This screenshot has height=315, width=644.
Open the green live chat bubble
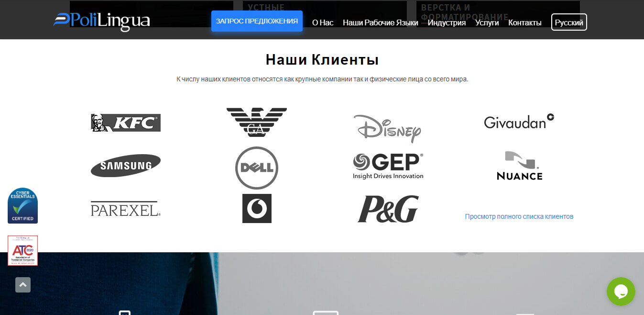pyautogui.click(x=621, y=292)
